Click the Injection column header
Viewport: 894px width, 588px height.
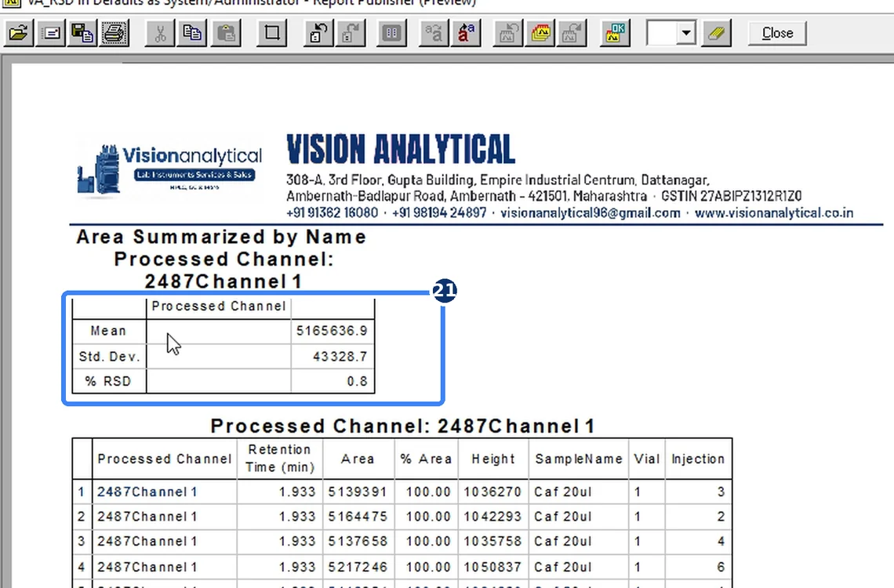click(698, 459)
